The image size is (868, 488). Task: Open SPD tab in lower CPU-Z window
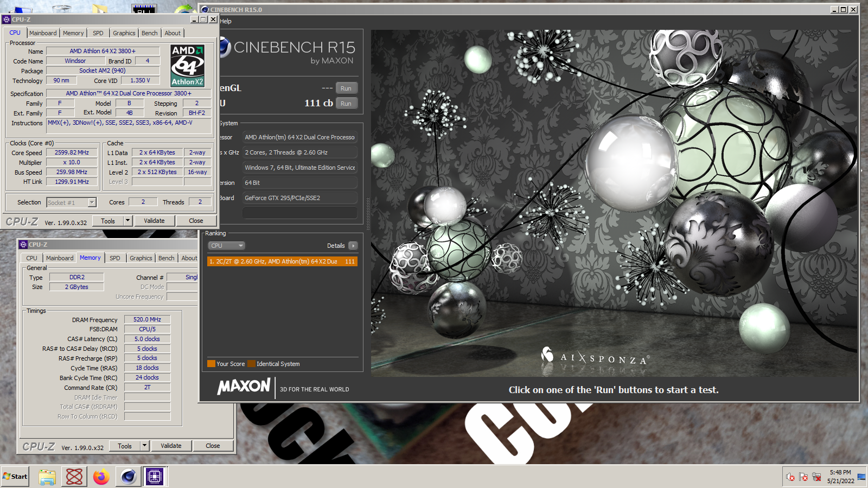(x=115, y=258)
